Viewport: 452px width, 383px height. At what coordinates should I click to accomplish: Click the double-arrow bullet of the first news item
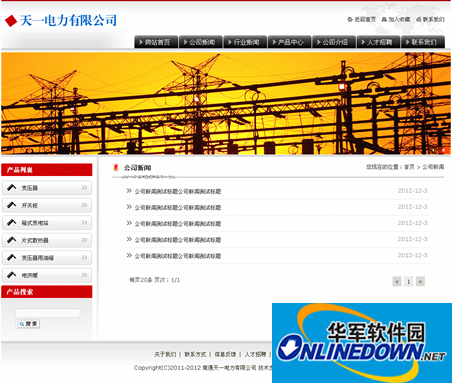[x=129, y=191]
